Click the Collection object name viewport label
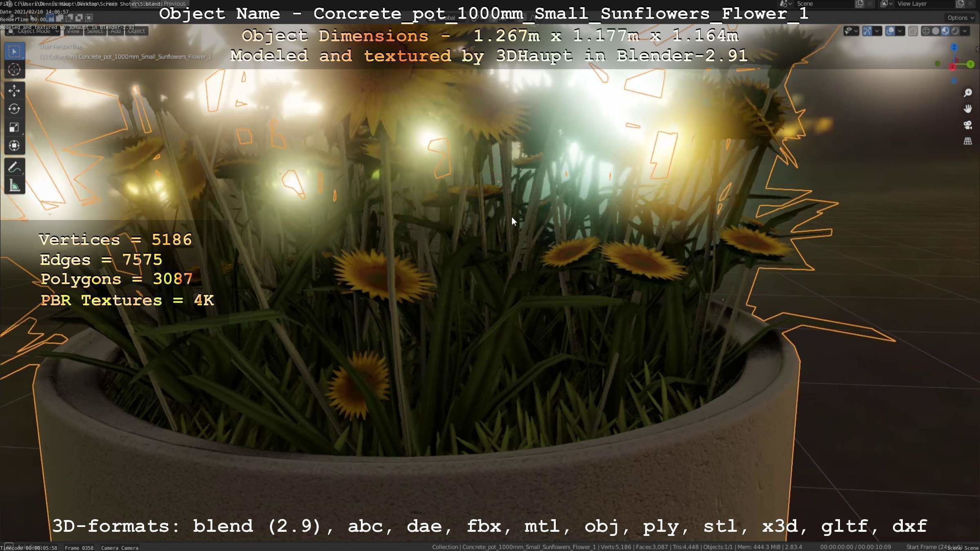This screenshot has height=551, width=980. 125,57
